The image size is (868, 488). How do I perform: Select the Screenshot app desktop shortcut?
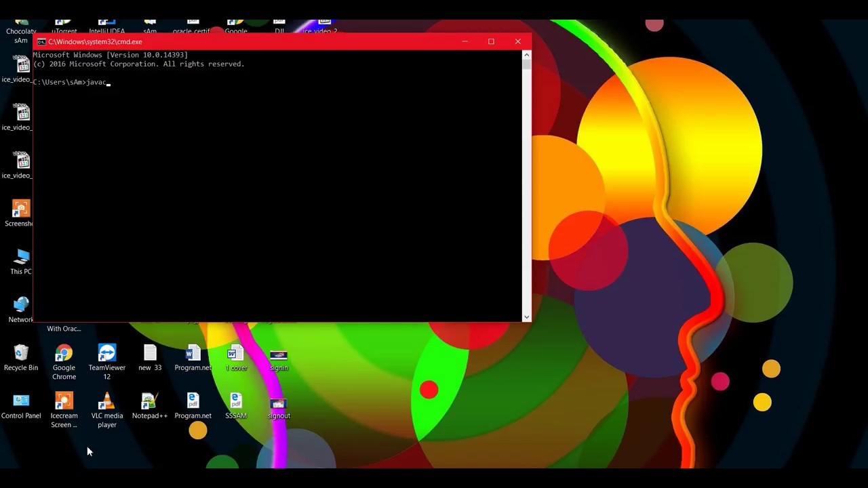click(x=20, y=213)
